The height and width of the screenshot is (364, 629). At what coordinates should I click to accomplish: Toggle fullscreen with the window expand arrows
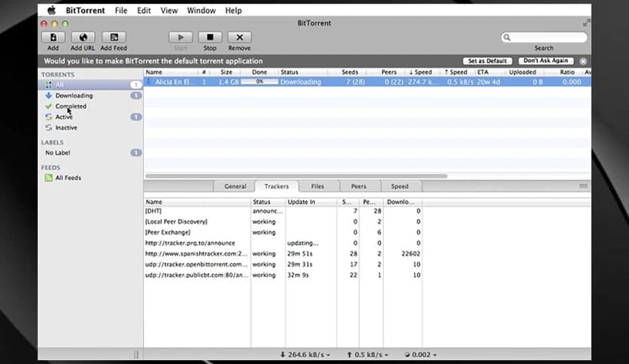586,23
